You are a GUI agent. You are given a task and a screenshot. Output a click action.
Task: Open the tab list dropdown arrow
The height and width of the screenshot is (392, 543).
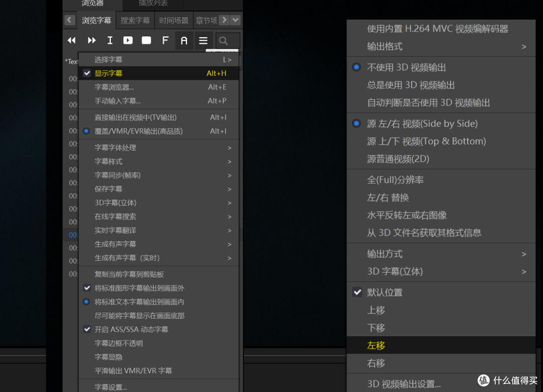pos(235,20)
